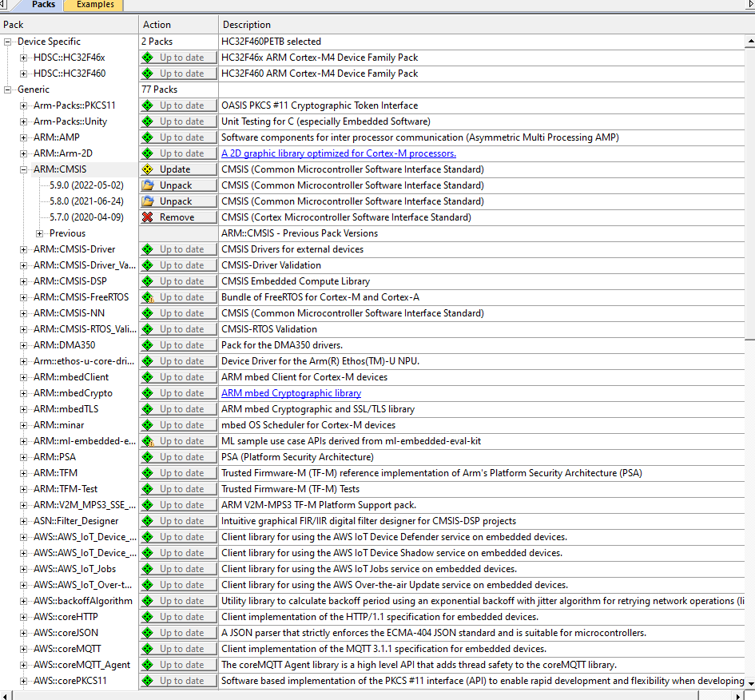Click the Up to date icon for ARM::CMSIS-FreeRTOS
The height and width of the screenshot is (700, 755).
(x=149, y=296)
